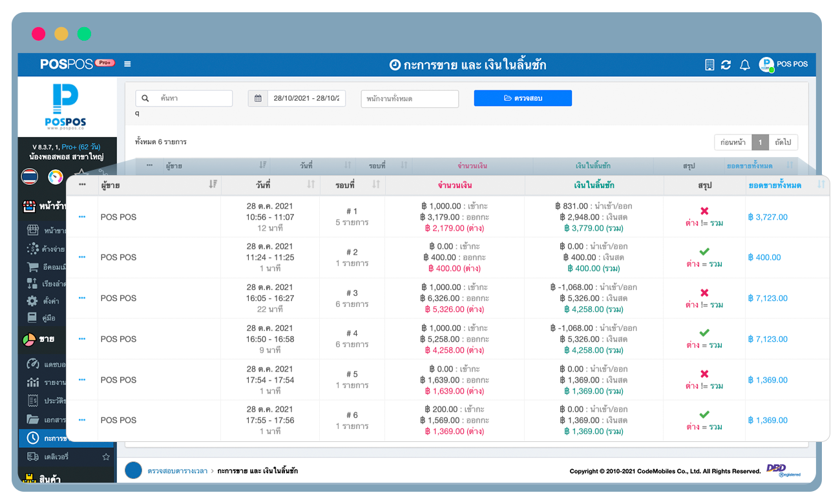Open the notification bell
Viewport: 840px width, 504px height.
tap(744, 65)
